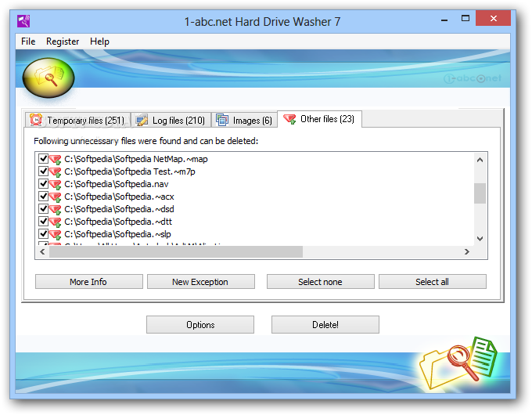Click the More Info button
The image size is (532, 415).
(89, 282)
